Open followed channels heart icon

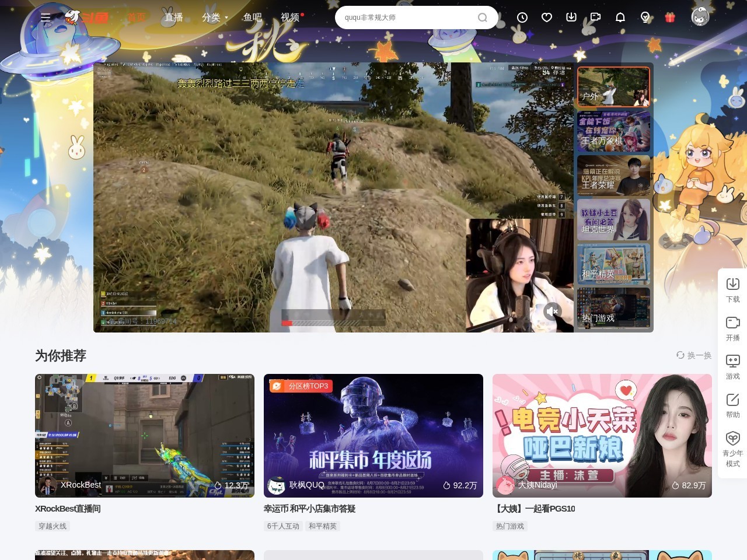(547, 17)
